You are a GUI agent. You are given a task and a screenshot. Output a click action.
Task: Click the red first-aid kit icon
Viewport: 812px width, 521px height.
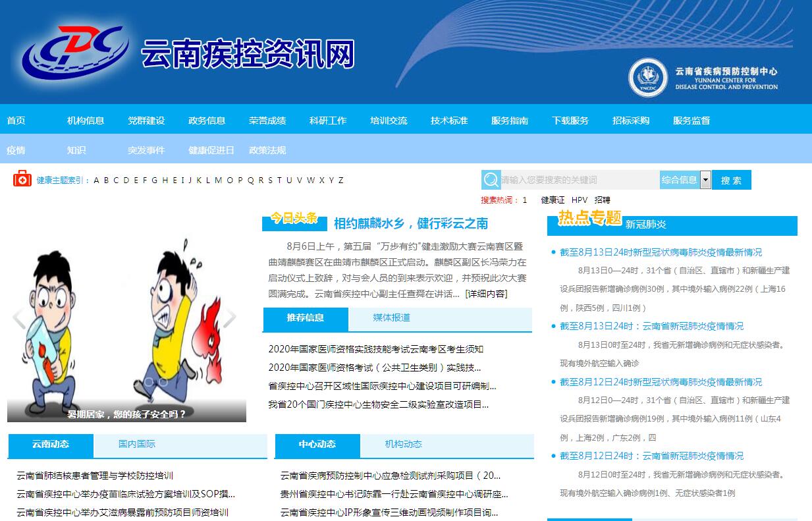pos(22,179)
